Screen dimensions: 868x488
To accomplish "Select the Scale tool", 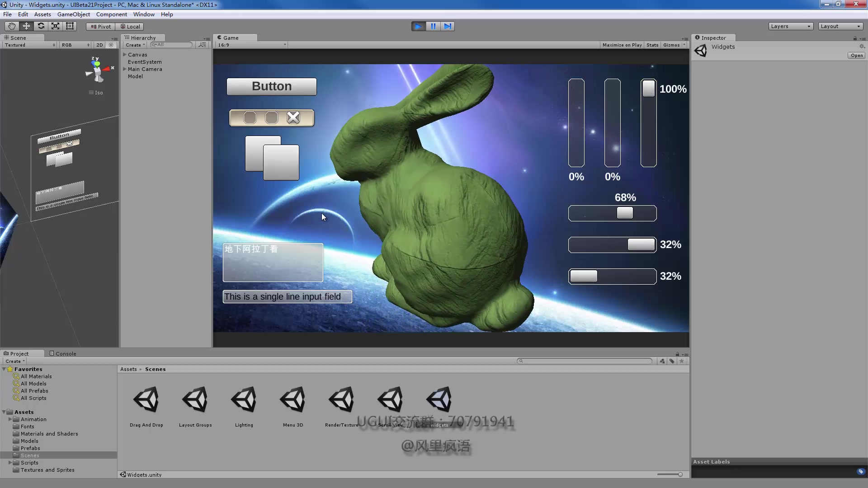I will coord(55,26).
